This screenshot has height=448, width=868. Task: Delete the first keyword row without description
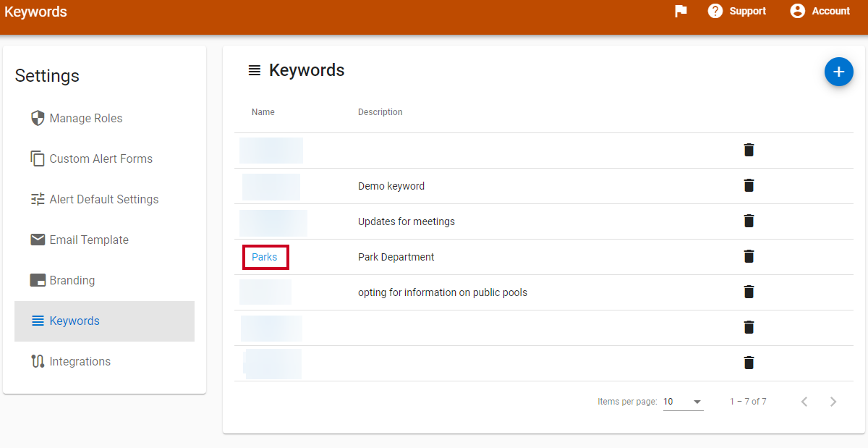tap(749, 150)
